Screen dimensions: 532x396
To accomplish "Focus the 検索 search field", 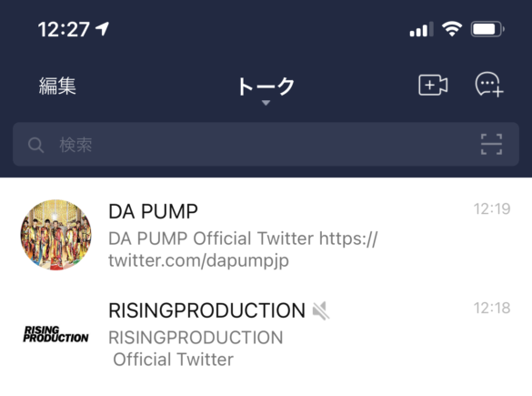I will [266, 145].
